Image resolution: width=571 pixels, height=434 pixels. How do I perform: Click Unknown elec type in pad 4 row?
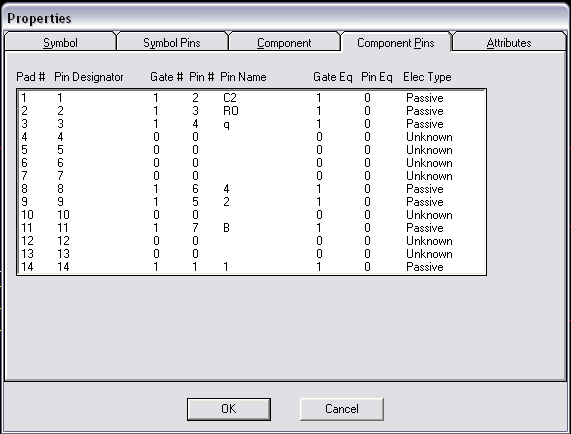429,137
